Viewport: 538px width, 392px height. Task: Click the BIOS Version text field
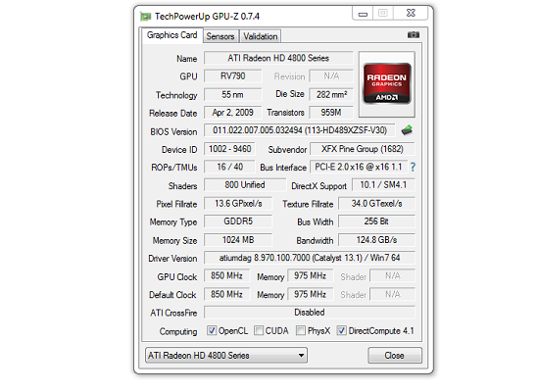[x=300, y=130]
